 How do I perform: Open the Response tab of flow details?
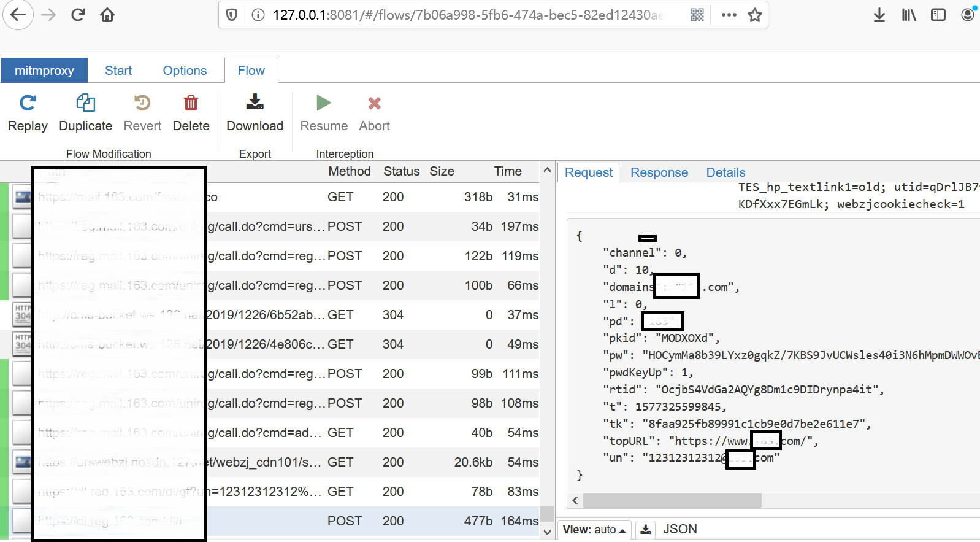(x=659, y=172)
